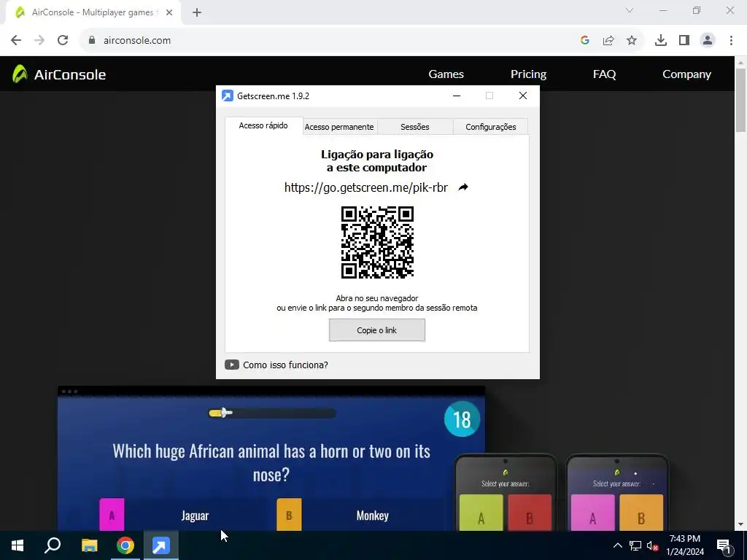This screenshot has width=747, height=560.
Task: Open the Pricing page link
Action: (528, 74)
